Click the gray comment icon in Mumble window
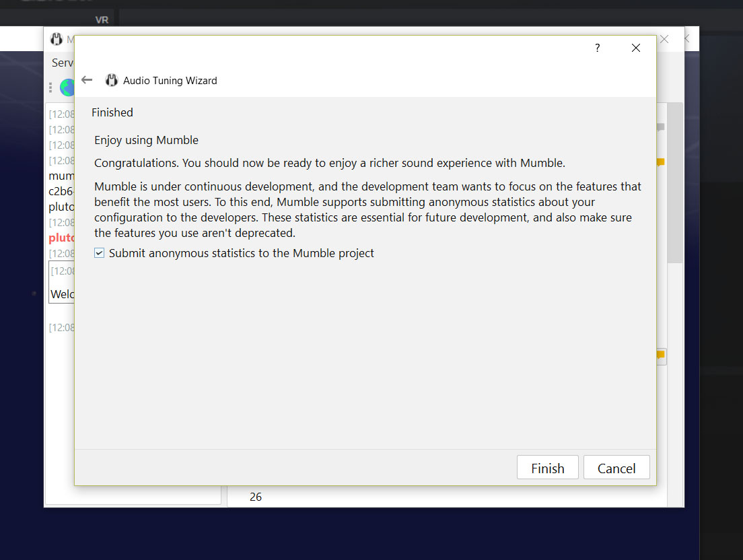Screen dimensions: 743x560 click(660, 127)
